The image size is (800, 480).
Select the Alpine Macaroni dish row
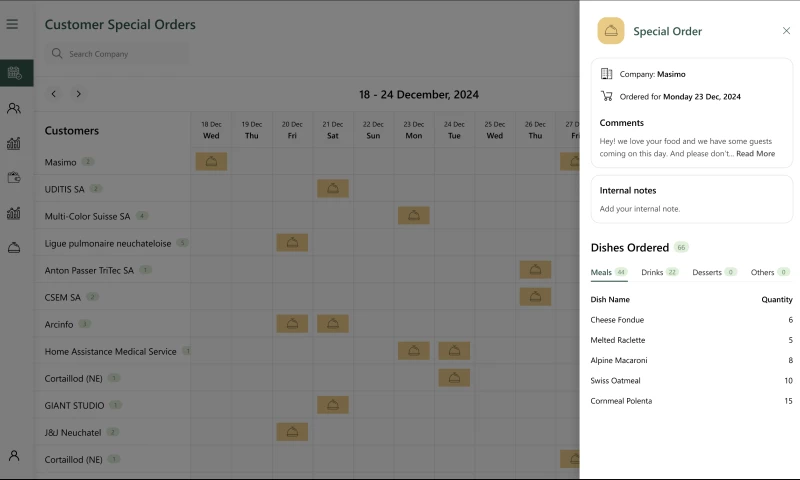[691, 361]
